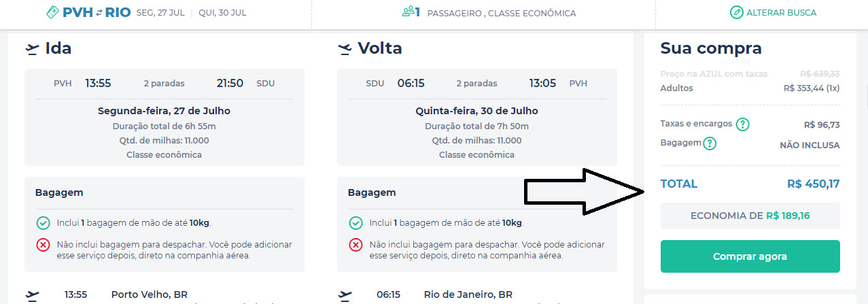Viewport: 868px width, 304px height.
Task: Click the departing plane icon beside Ida
Action: [x=33, y=49]
